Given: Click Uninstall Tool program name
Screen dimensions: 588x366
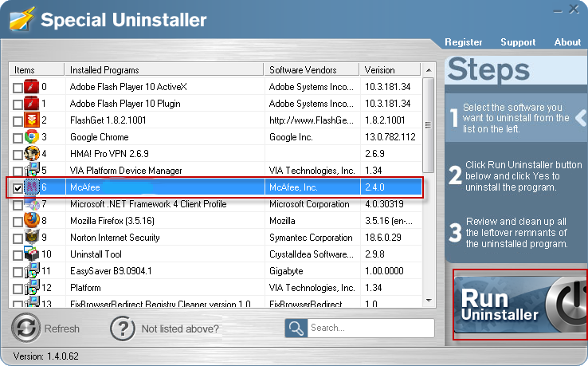Looking at the screenshot, I should click(x=96, y=254).
